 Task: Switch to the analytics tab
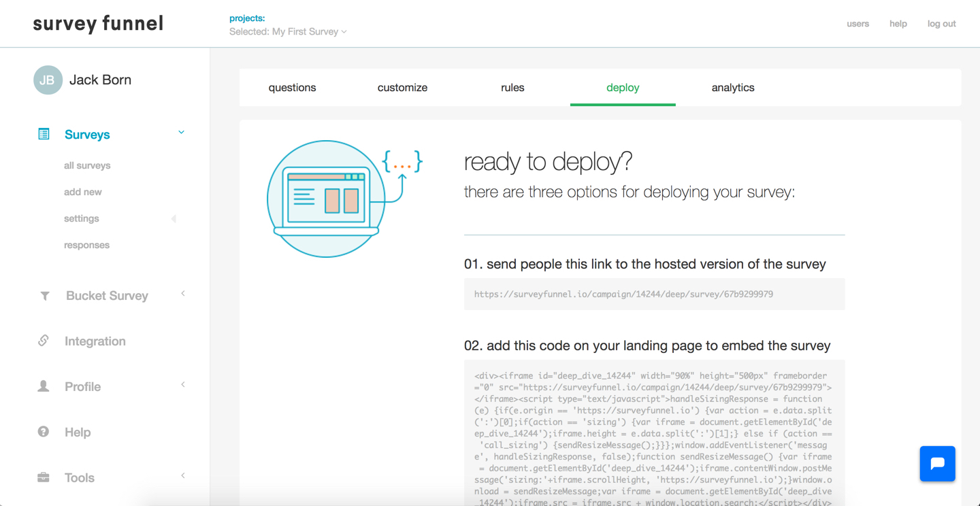click(732, 88)
